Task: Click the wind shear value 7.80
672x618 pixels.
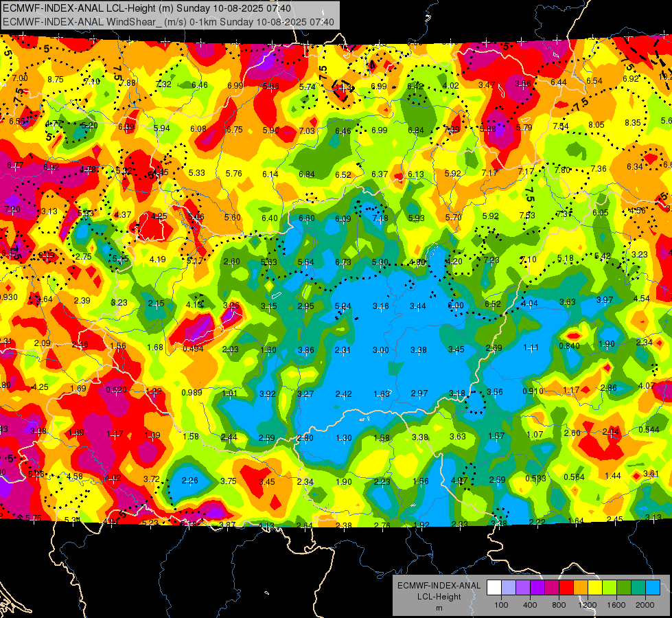Action: click(562, 170)
